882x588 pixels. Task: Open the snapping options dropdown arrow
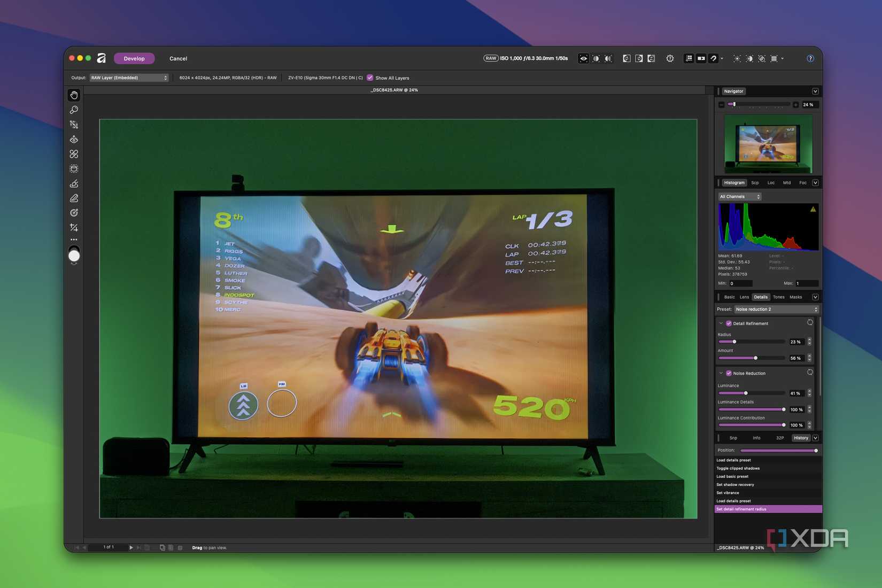click(x=722, y=58)
